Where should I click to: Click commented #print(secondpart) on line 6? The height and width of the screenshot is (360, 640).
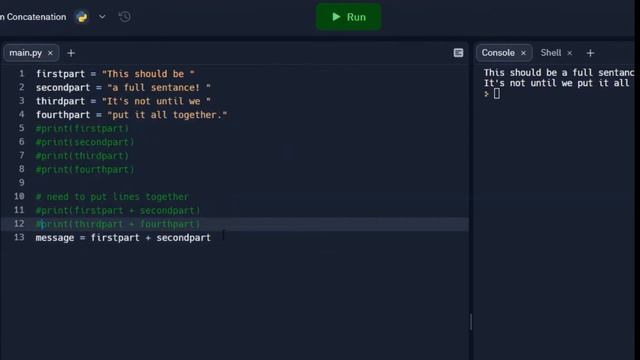coord(85,142)
